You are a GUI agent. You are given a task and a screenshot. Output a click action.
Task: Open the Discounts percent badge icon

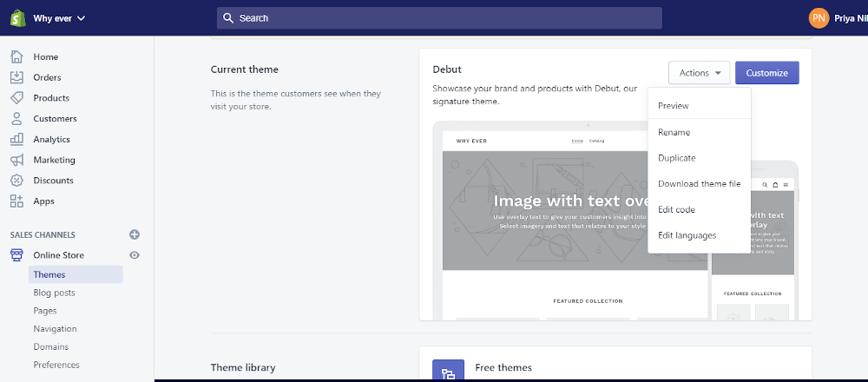point(17,180)
